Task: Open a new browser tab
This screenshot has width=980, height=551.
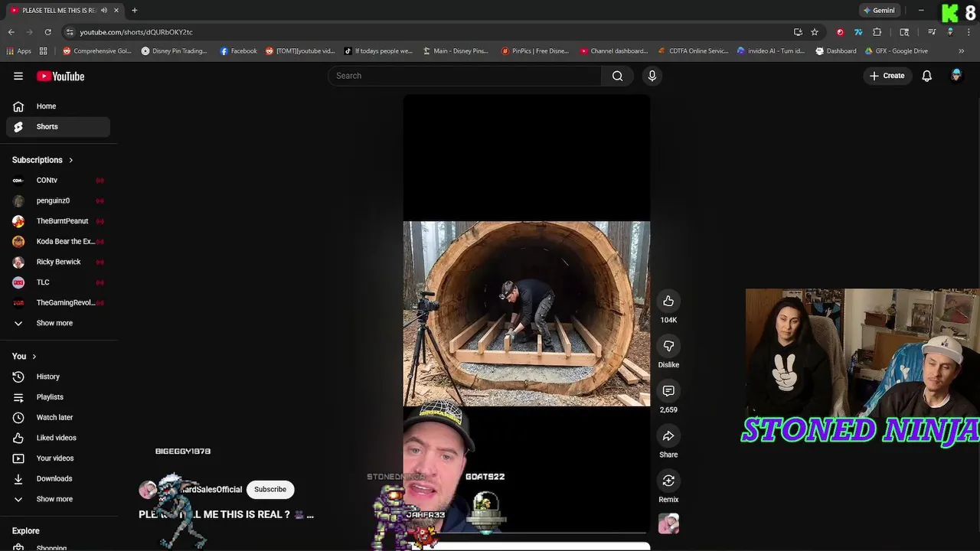Action: (134, 10)
